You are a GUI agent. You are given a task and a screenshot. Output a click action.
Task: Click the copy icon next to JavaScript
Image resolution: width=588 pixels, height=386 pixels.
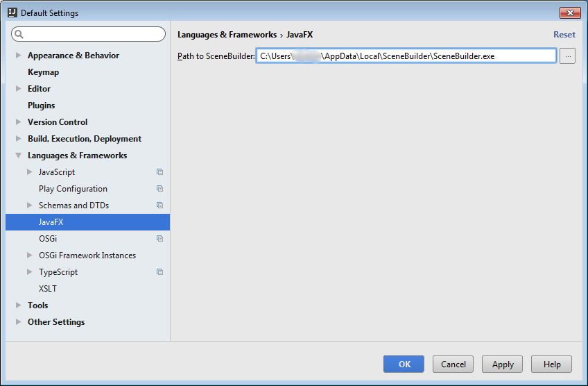(159, 172)
